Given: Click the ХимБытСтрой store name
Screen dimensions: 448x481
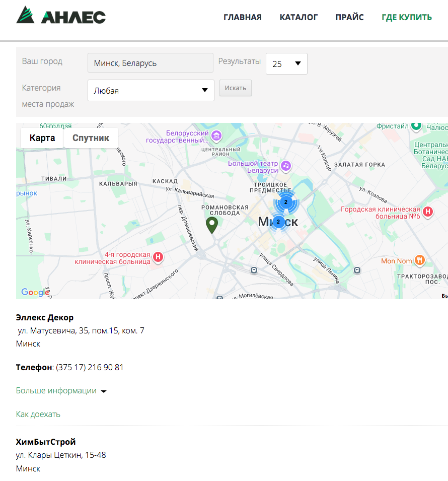Looking at the screenshot, I should click(46, 442).
